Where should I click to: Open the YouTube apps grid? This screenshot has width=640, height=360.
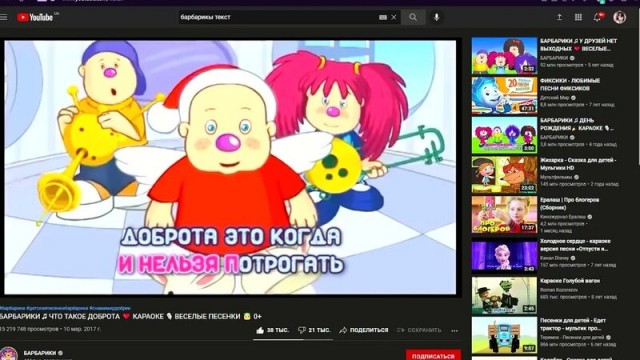pyautogui.click(x=578, y=17)
